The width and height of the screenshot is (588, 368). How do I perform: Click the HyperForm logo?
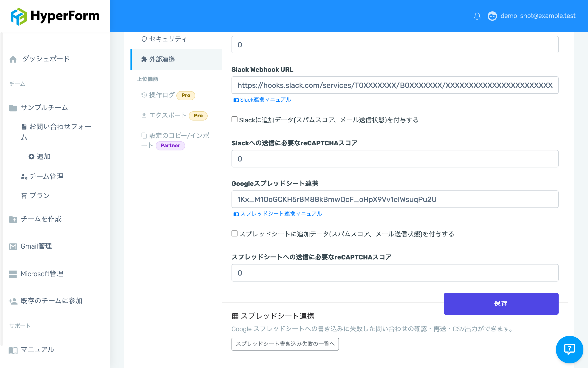[x=55, y=16]
